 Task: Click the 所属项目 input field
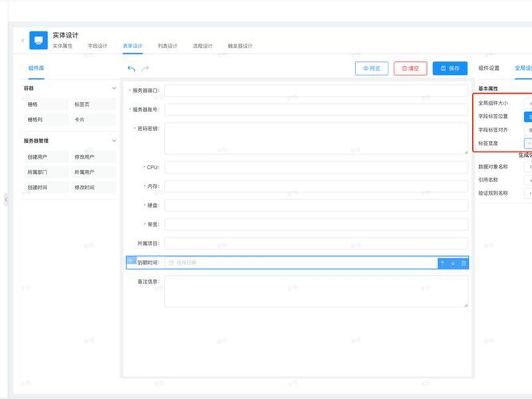[317, 243]
